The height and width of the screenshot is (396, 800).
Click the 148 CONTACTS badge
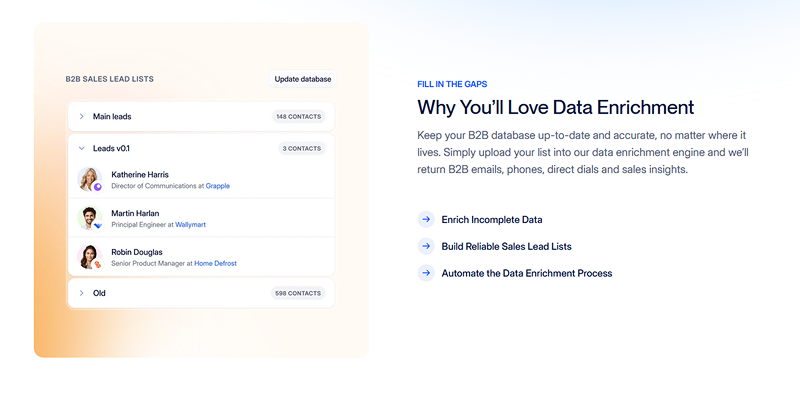tap(298, 116)
